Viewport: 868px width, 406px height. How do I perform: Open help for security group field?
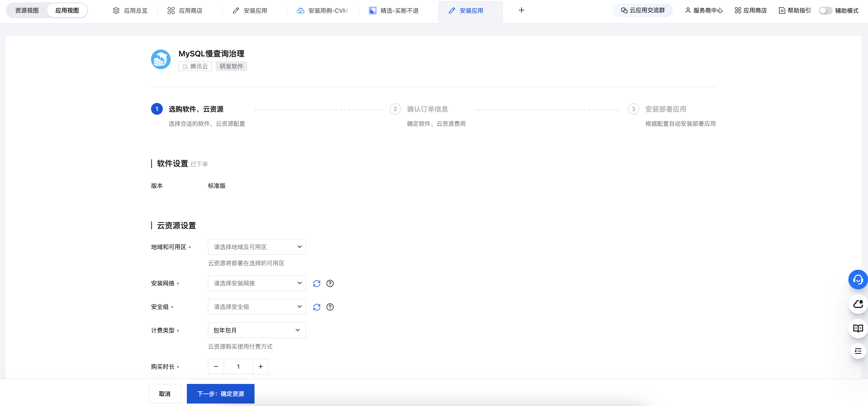coord(330,307)
